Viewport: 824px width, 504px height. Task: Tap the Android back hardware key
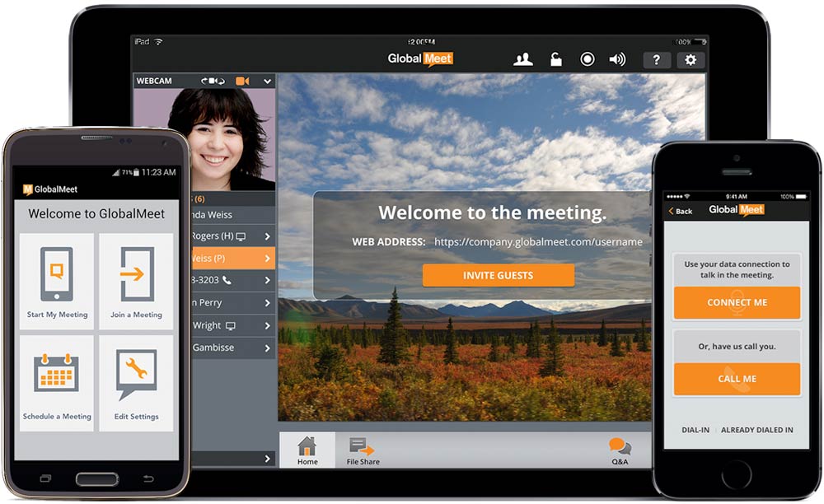tap(148, 478)
